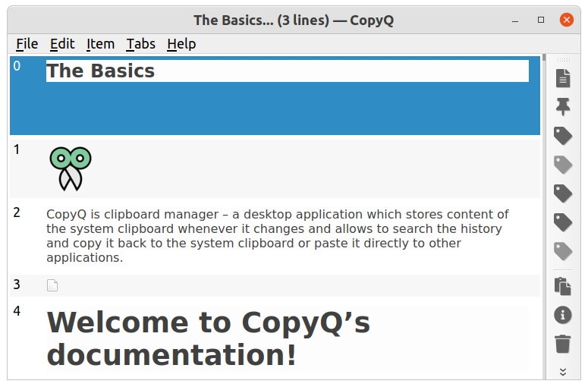The height and width of the screenshot is (387, 588).
Task: Open the File menu
Action: pos(27,44)
